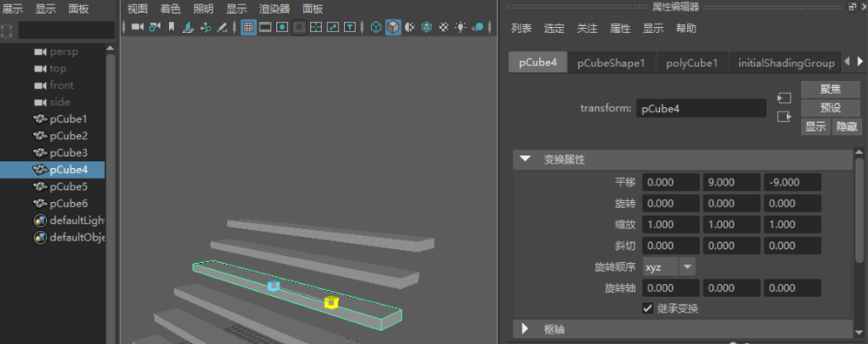Click the 平移 Y field showing 9.000
This screenshot has height=344, width=868.
732,182
